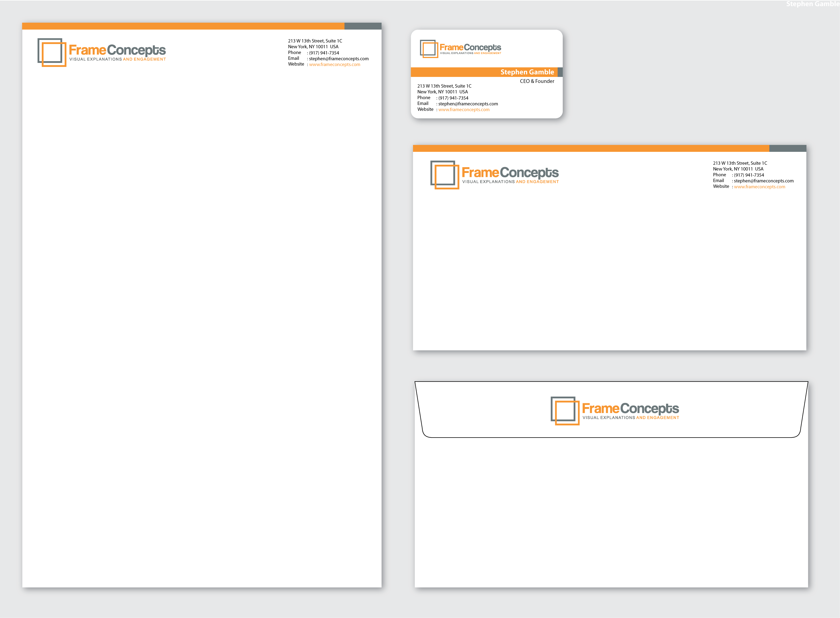840x618 pixels.
Task: Click the orange header bar on the letterhead
Action: tap(183, 26)
